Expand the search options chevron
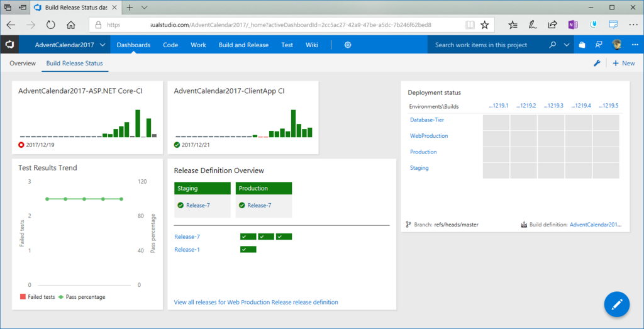The width and height of the screenshot is (644, 329). pyautogui.click(x=567, y=45)
